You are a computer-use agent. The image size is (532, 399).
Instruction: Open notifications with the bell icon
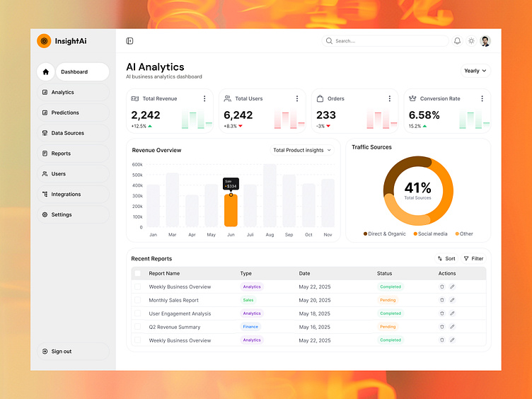457,41
